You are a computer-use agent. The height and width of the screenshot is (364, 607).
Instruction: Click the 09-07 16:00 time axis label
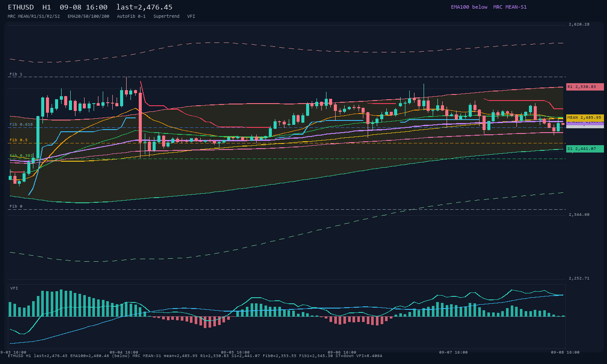453,352
